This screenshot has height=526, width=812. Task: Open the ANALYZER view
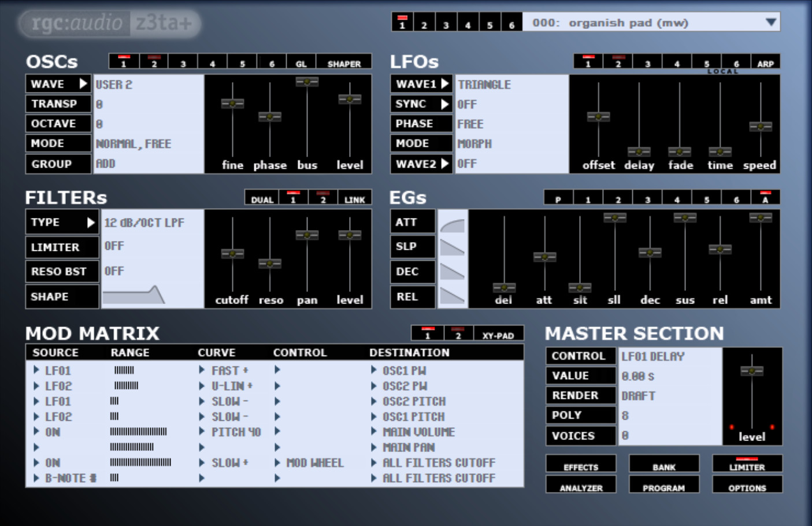581,484
